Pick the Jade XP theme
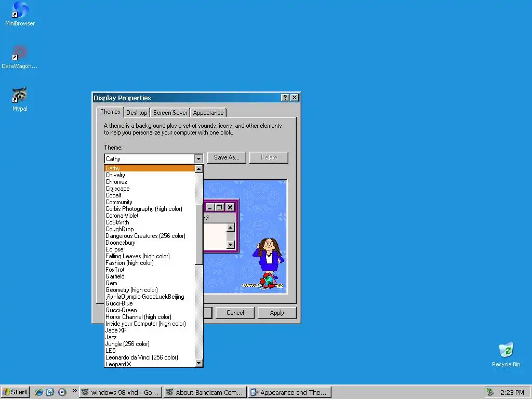 pyautogui.click(x=150, y=330)
